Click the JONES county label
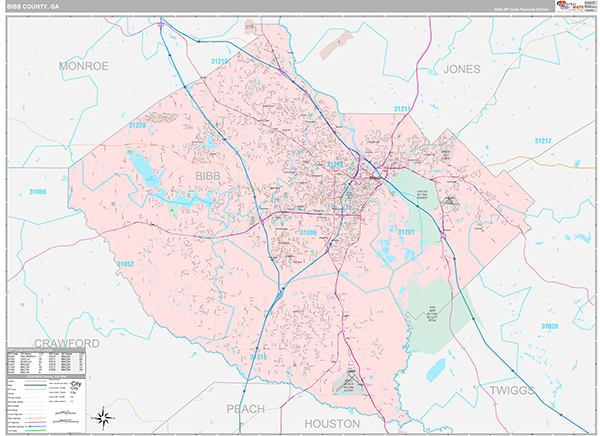The height and width of the screenshot is (436, 600). (461, 69)
